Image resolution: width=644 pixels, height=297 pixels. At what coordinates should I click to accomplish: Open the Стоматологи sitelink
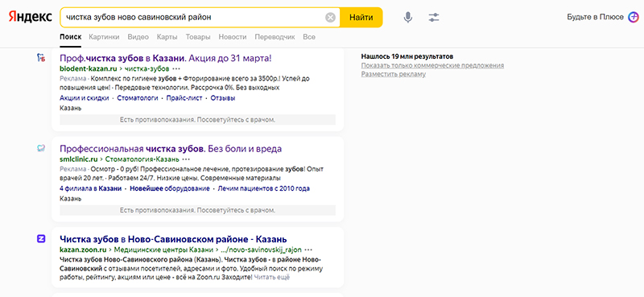[138, 98]
